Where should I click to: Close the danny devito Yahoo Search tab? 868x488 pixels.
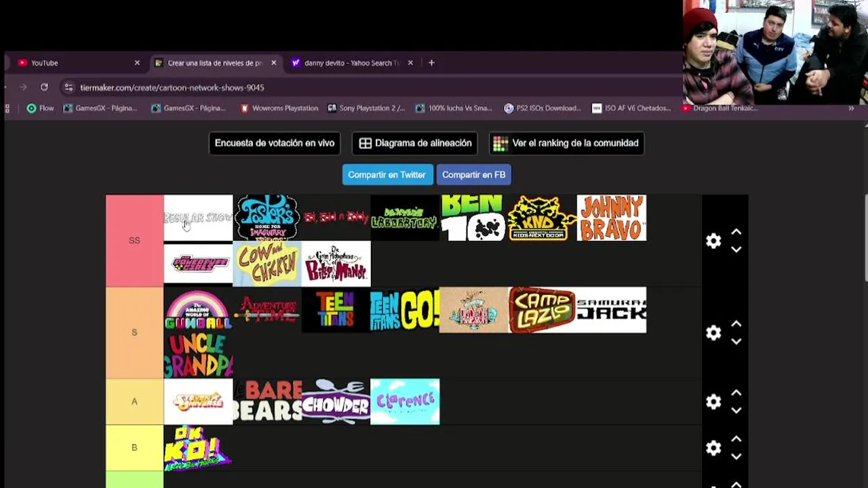(x=410, y=62)
